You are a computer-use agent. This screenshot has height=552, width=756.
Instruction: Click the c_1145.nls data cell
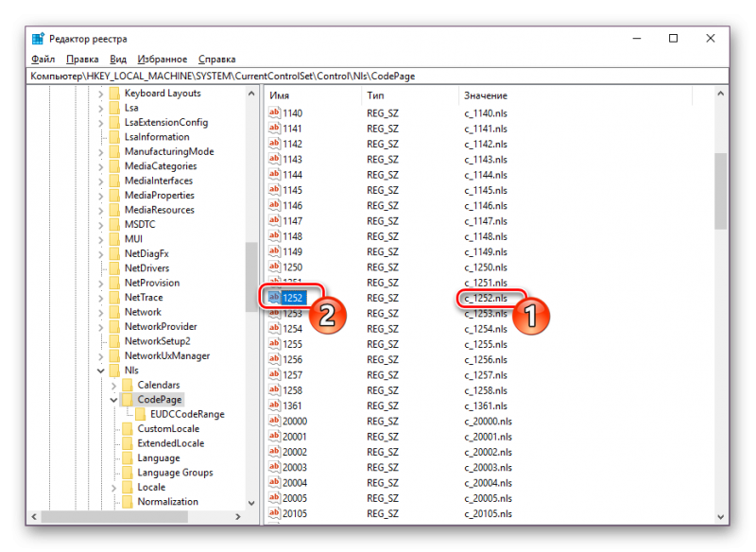click(x=486, y=190)
